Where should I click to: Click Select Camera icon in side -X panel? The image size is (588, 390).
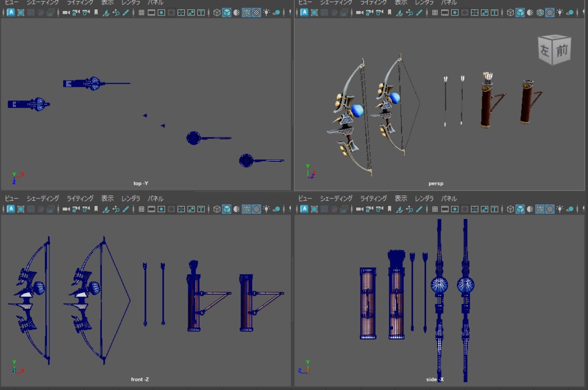359,209
